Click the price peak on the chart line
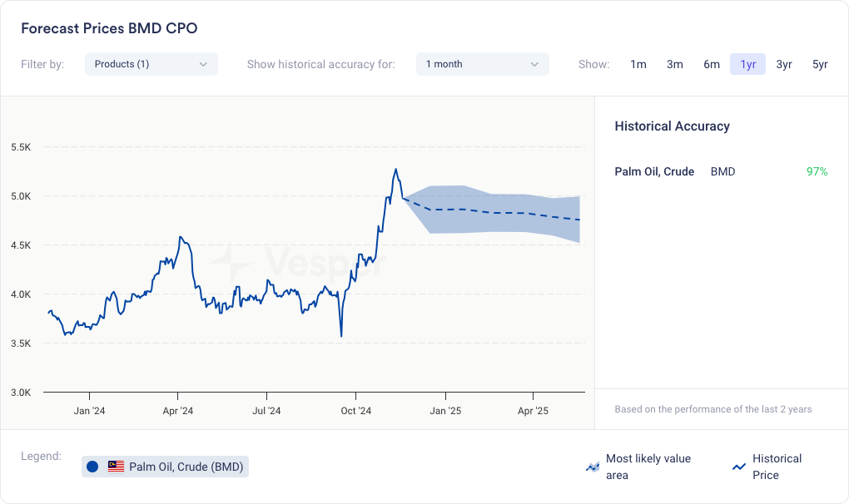Viewport: 849px width, 504px height. (x=396, y=170)
